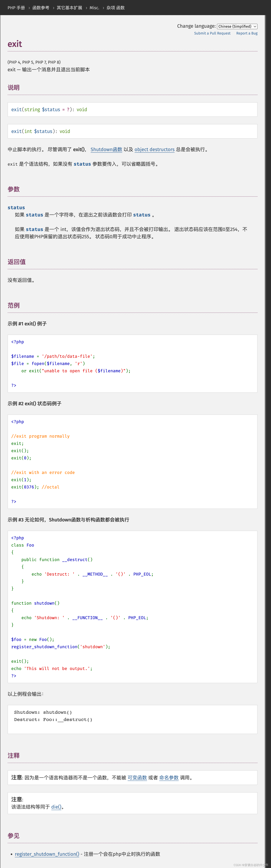This screenshot has height=868, width=271.
Task: Follow the object destructors link
Action: pyautogui.click(x=154, y=150)
